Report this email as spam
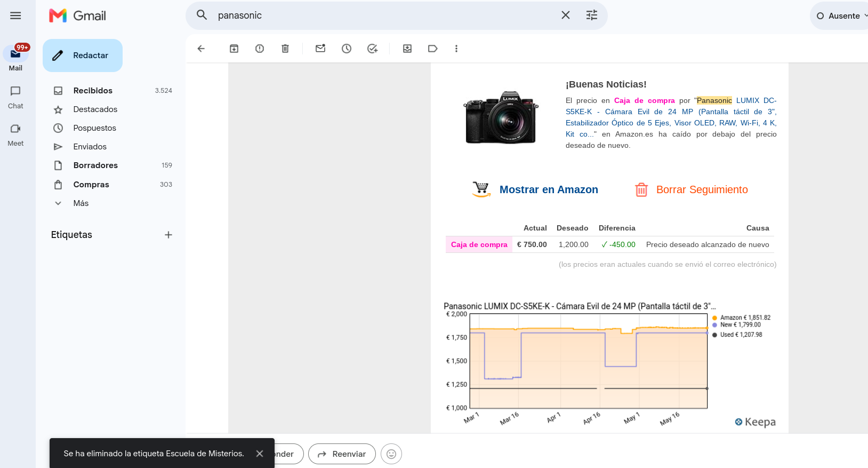Image resolution: width=868 pixels, height=468 pixels. coord(260,49)
